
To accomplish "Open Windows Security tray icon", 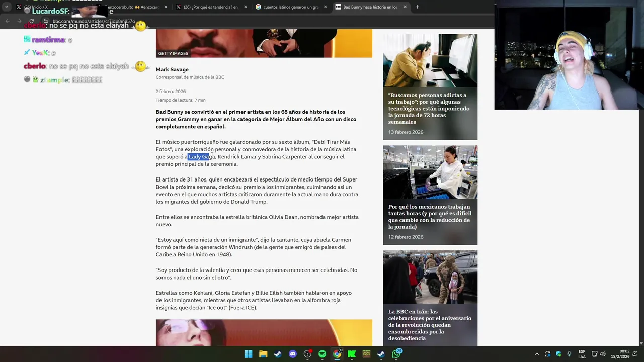I will pos(558,354).
